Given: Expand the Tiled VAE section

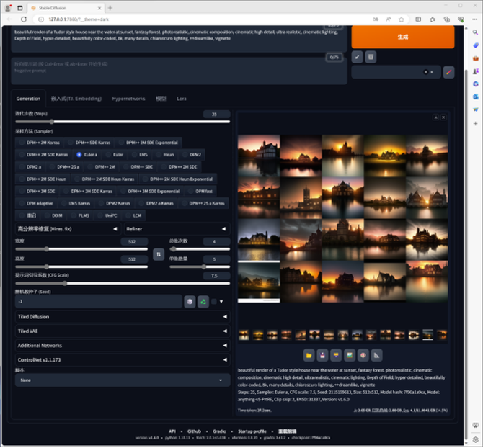Looking at the screenshot, I should coord(123,331).
